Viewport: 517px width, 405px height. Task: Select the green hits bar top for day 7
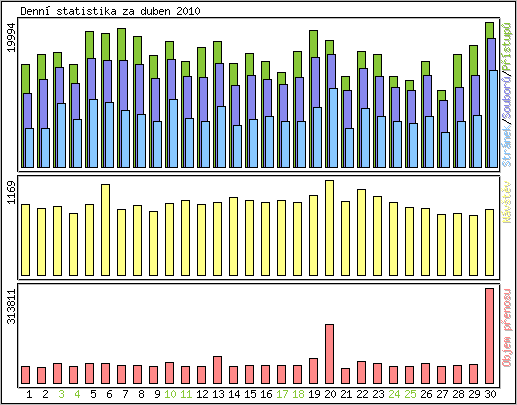coord(121,44)
